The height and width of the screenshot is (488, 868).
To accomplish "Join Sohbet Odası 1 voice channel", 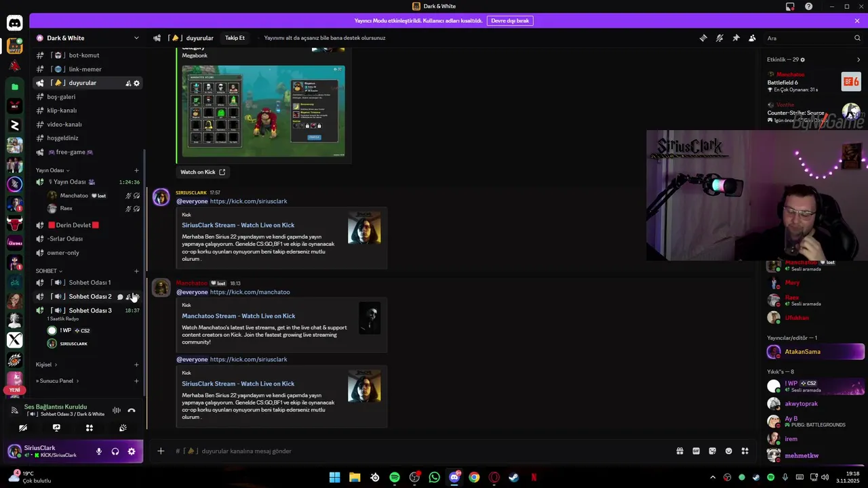I will click(x=87, y=283).
